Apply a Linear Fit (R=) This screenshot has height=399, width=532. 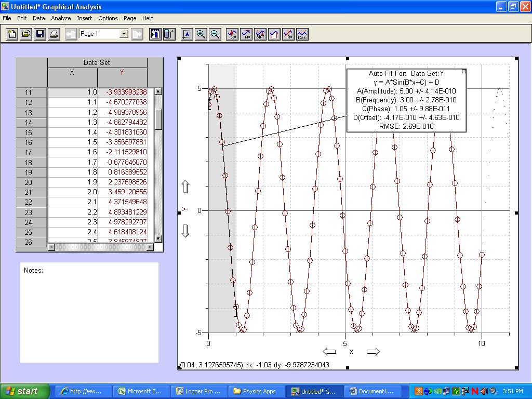pyautogui.click(x=288, y=34)
